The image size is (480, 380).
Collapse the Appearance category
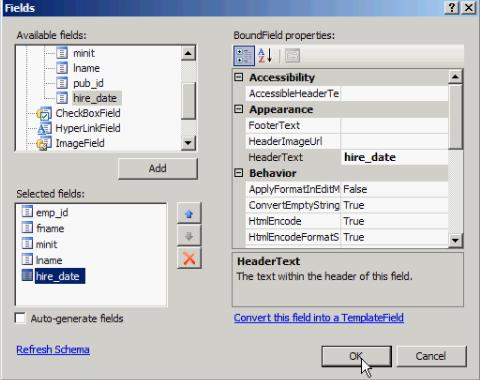click(x=239, y=109)
